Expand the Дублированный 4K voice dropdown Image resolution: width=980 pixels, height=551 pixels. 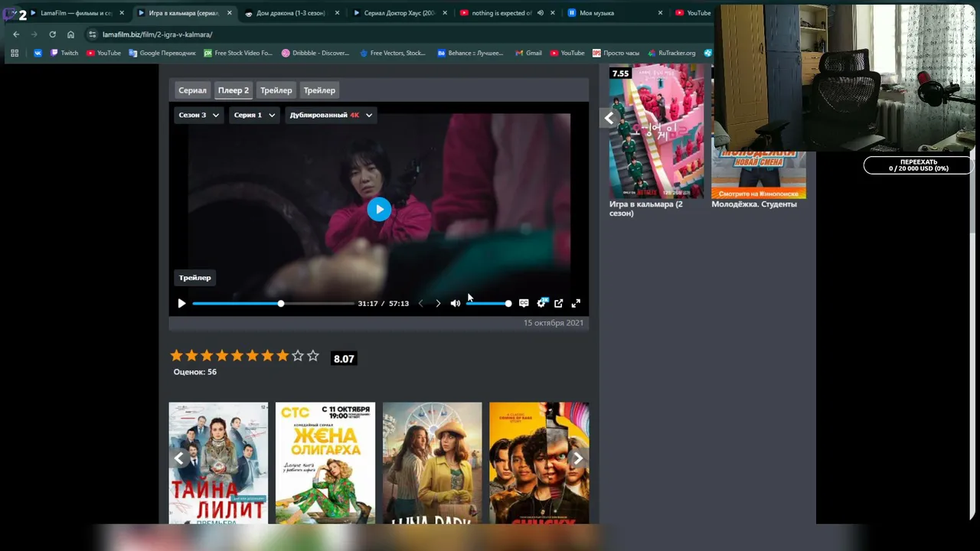(331, 115)
